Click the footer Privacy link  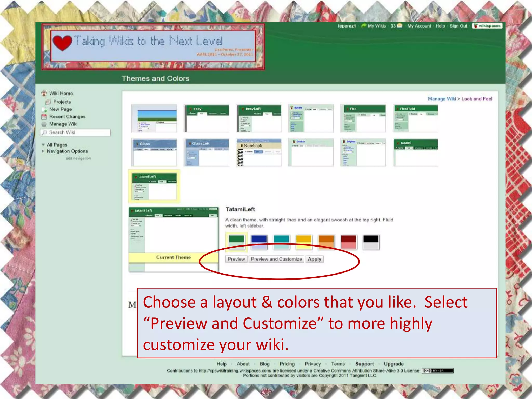pos(313,364)
